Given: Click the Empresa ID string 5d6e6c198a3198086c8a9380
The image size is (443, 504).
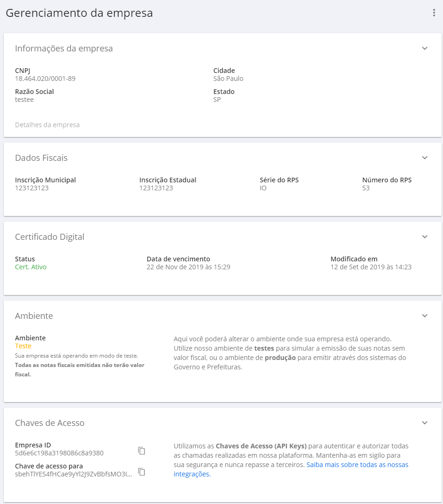Looking at the screenshot, I should coord(59,453).
